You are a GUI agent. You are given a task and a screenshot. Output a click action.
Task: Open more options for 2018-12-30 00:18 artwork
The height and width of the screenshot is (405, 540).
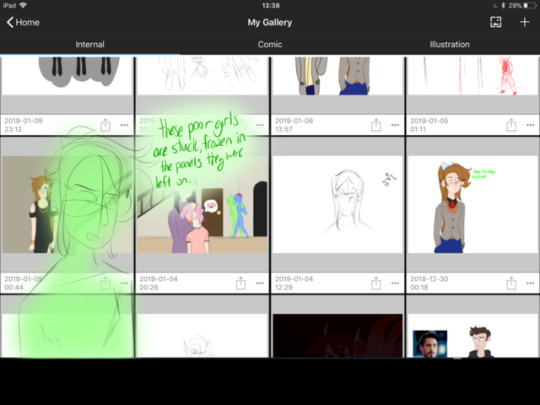coord(530,283)
